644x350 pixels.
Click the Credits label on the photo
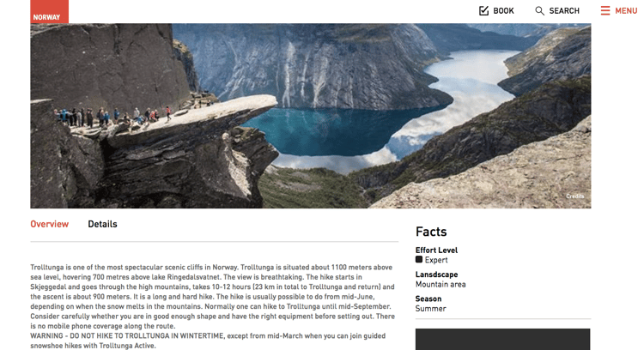click(575, 196)
